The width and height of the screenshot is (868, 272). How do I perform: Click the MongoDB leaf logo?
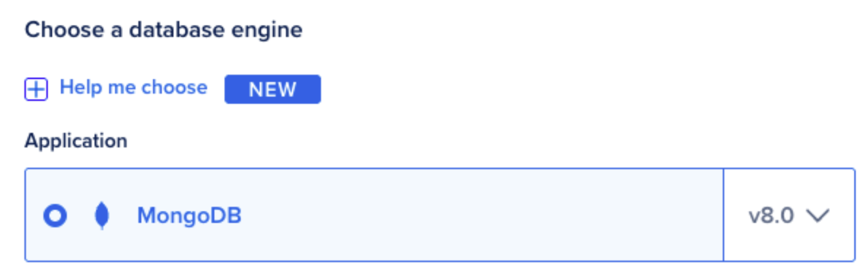[102, 216]
